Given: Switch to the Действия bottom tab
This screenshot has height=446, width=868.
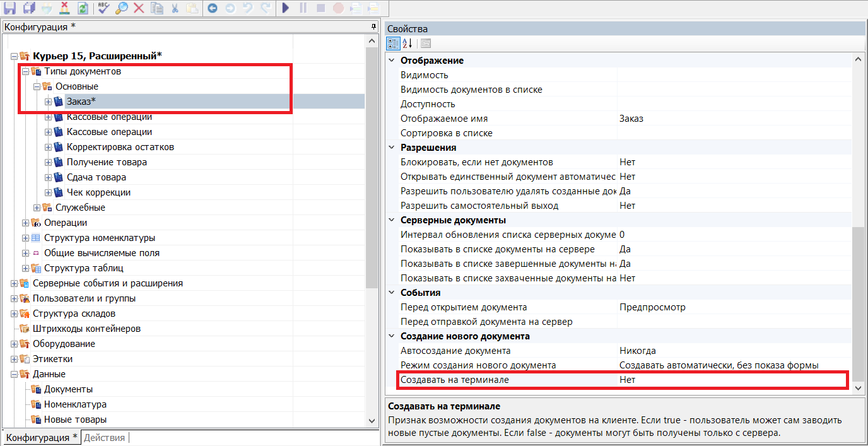Looking at the screenshot, I should [104, 437].
